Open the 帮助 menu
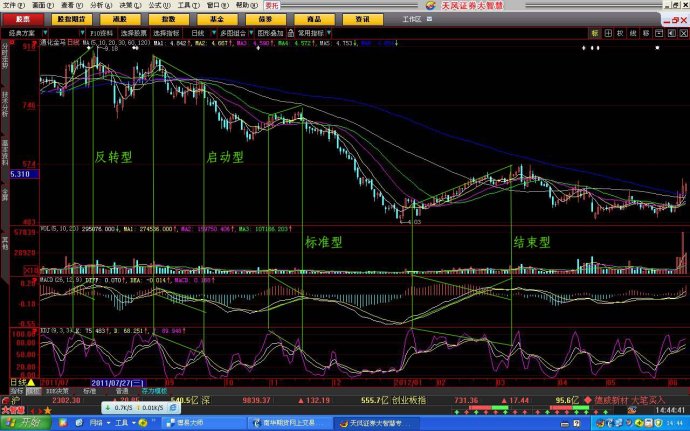This screenshot has height=431, width=690. coord(246,5)
